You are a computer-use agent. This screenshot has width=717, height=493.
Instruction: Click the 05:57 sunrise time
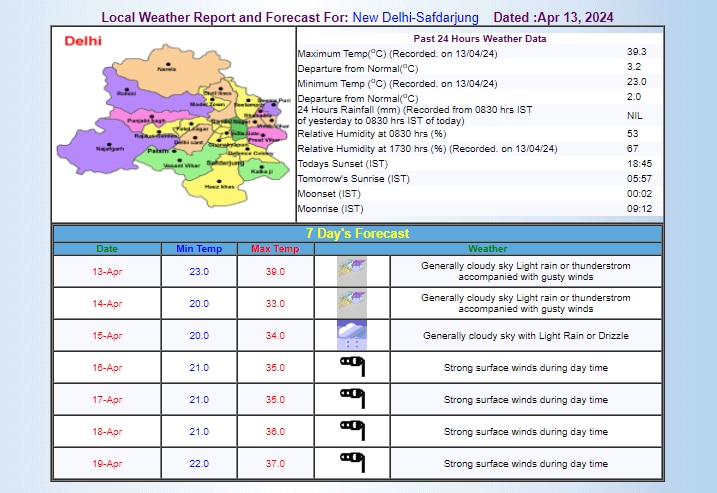[639, 179]
